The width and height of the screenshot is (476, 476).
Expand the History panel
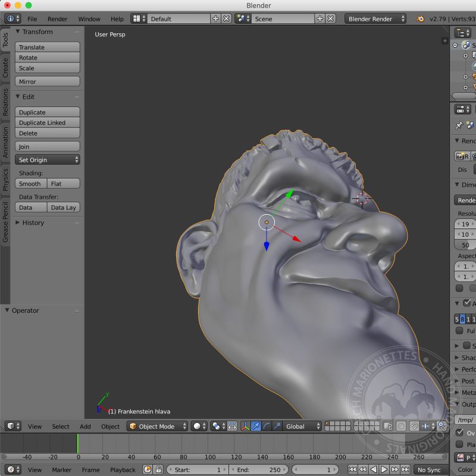pyautogui.click(x=33, y=223)
